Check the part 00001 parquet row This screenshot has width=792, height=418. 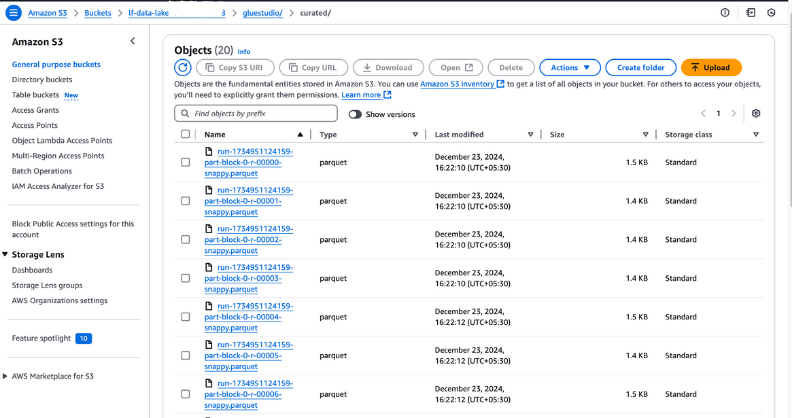185,201
